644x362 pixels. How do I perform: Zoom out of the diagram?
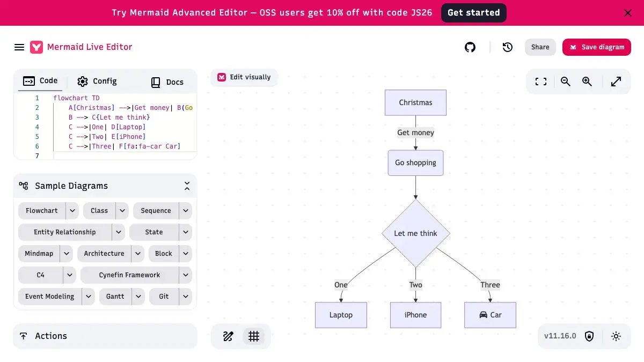(566, 82)
